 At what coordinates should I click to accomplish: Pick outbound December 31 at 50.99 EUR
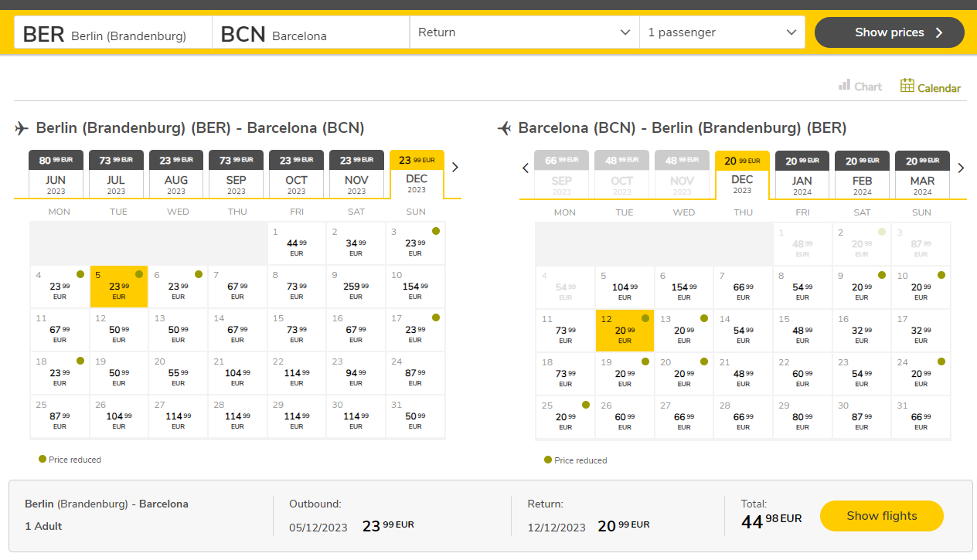pyautogui.click(x=415, y=416)
